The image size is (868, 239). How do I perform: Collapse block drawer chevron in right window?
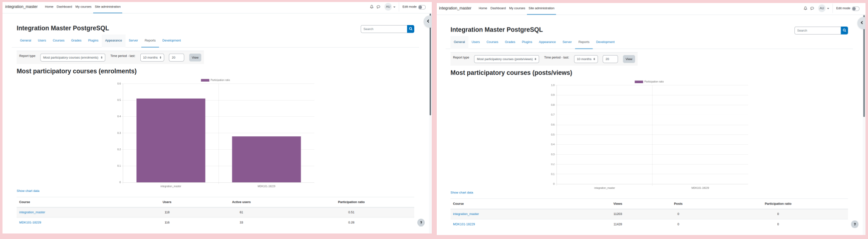pos(861,23)
